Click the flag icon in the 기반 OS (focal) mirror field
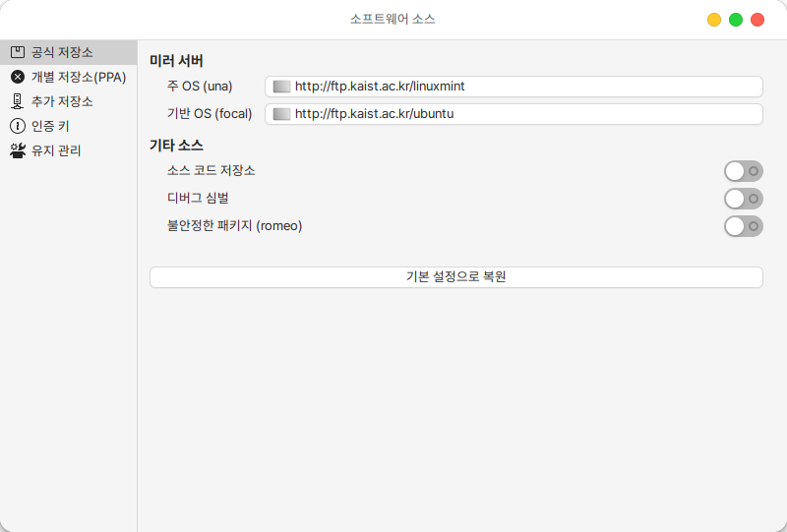Screen dimensions: 787x532 pyautogui.click(x=281, y=114)
